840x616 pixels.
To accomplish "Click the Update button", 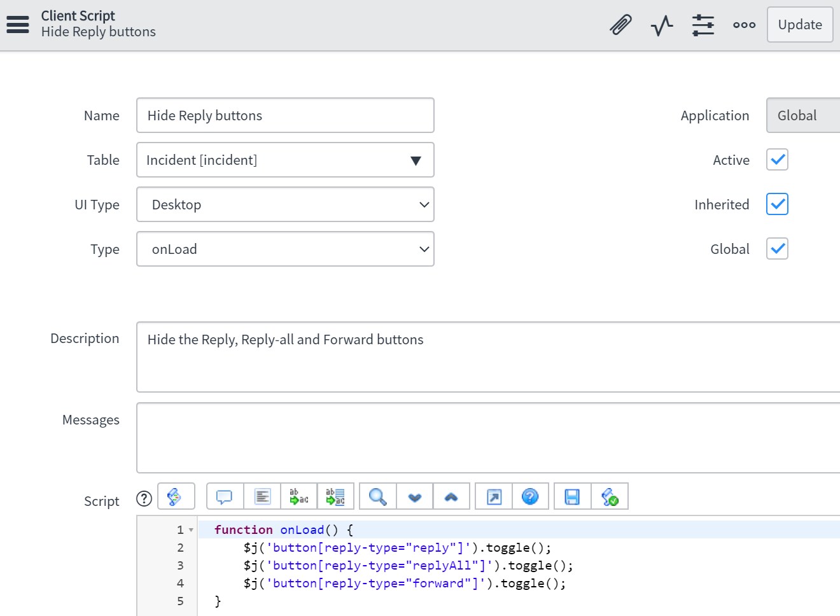I will (x=800, y=25).
